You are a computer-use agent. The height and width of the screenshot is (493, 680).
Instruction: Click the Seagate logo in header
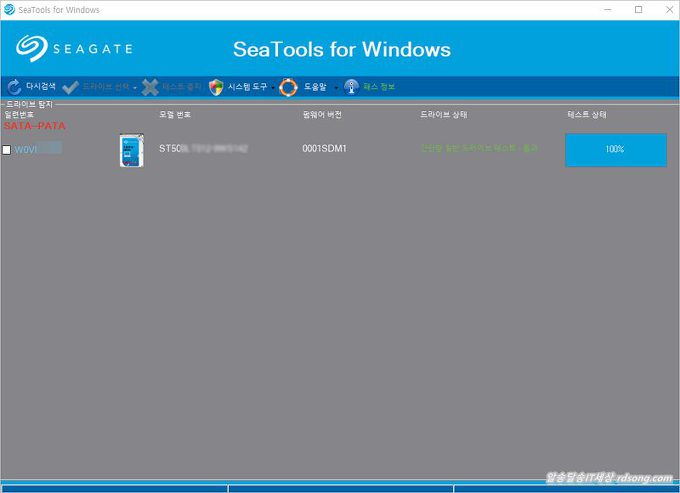tap(75, 48)
